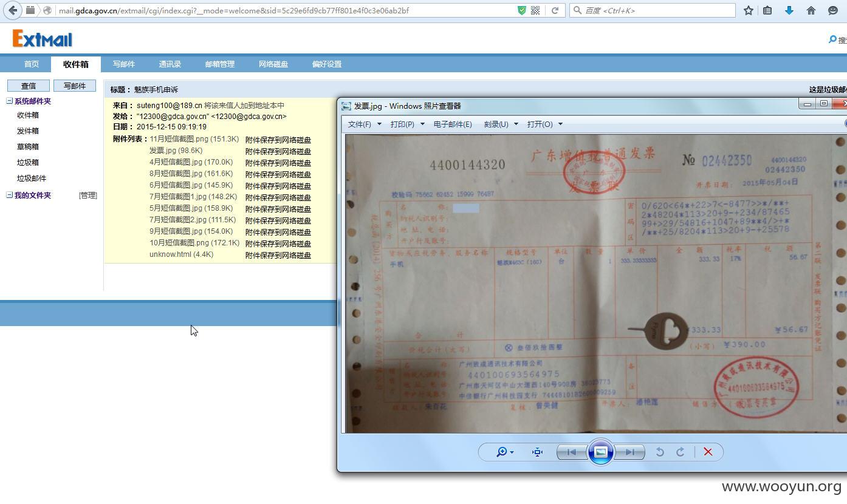This screenshot has width=847, height=504.
Task: Show the previous photo
Action: [x=571, y=452]
